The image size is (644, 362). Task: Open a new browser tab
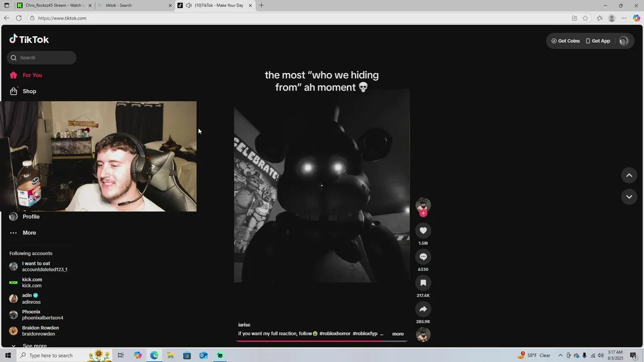pyautogui.click(x=261, y=6)
